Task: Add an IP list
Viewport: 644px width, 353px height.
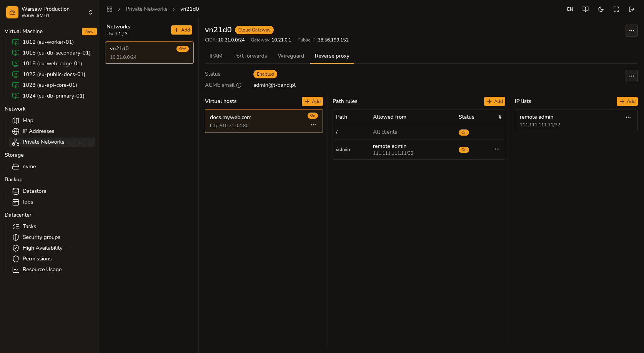Action: pos(627,101)
